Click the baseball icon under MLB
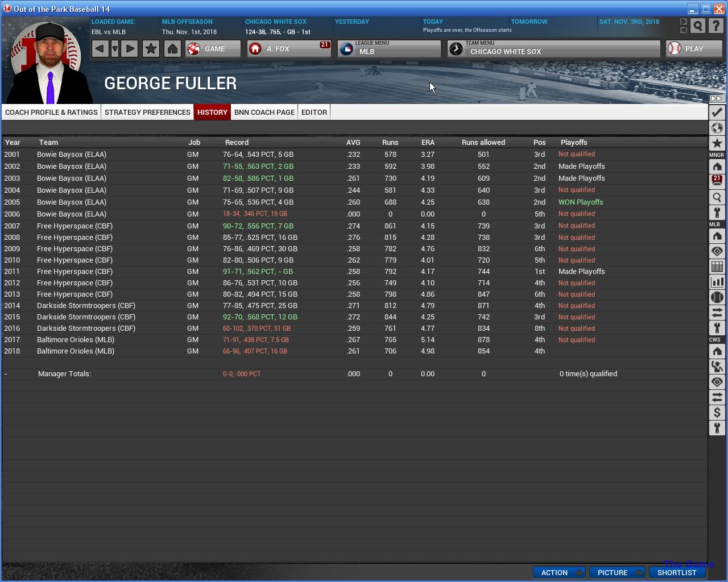The image size is (728, 582). [x=717, y=297]
